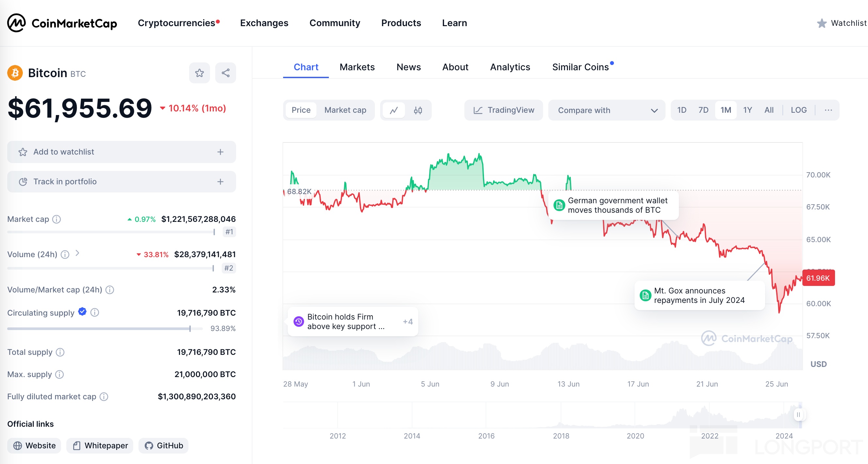The height and width of the screenshot is (464, 868).
Task: Click the Track in portfolio button
Action: [121, 182]
